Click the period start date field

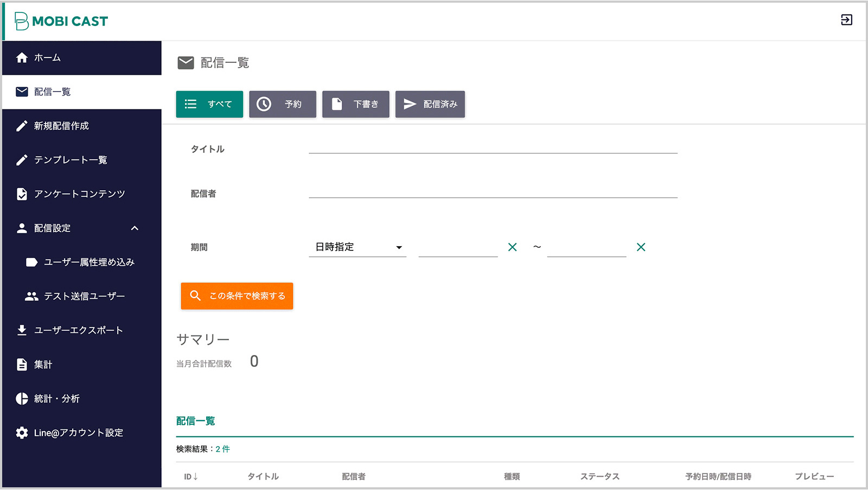click(x=458, y=248)
